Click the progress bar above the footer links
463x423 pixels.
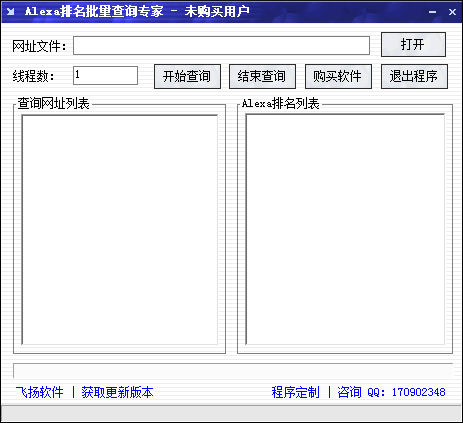[x=233, y=371]
